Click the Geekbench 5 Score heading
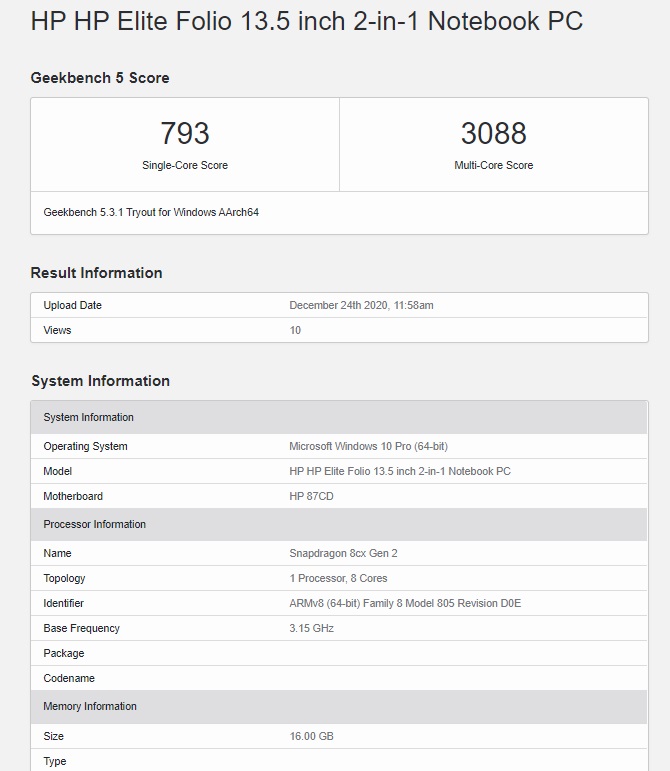Image resolution: width=670 pixels, height=771 pixels. 100,78
